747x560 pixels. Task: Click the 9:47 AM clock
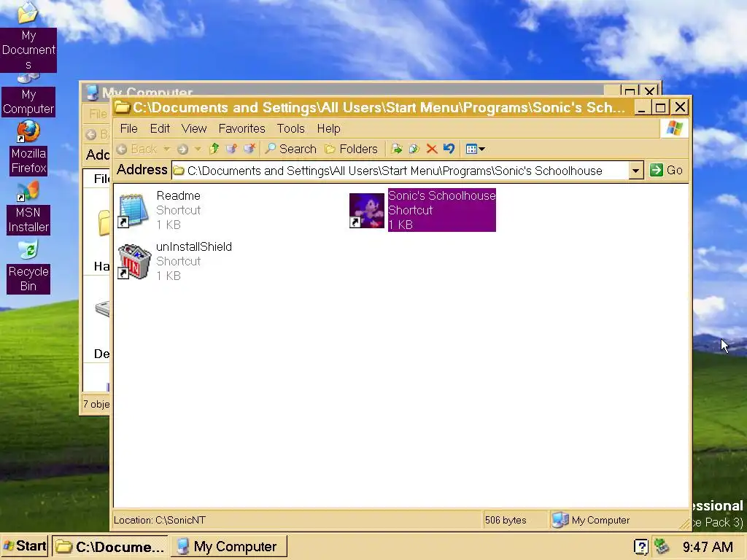click(708, 547)
